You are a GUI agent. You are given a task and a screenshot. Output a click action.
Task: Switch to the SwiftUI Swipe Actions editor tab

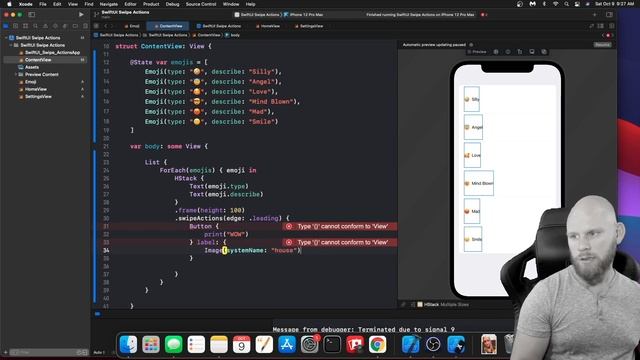coord(219,26)
